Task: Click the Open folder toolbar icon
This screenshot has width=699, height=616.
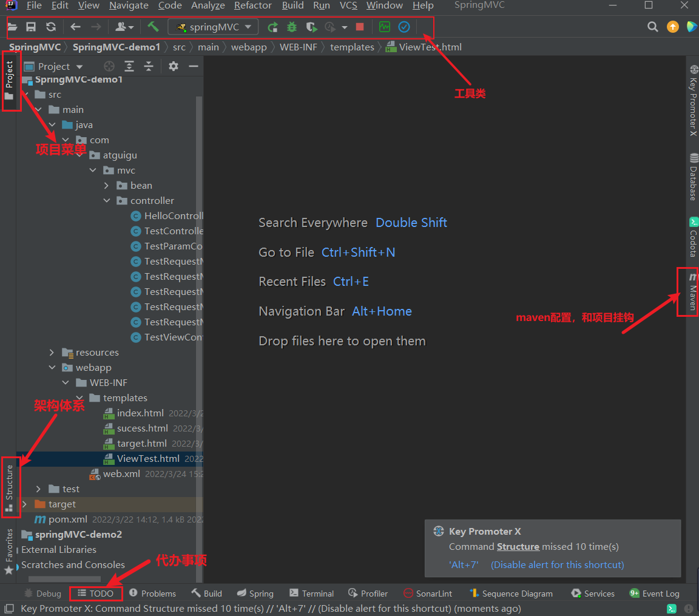Action: [x=13, y=27]
